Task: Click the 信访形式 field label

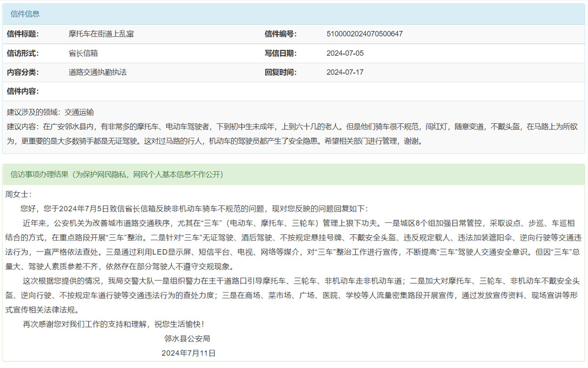Action: click(23, 53)
